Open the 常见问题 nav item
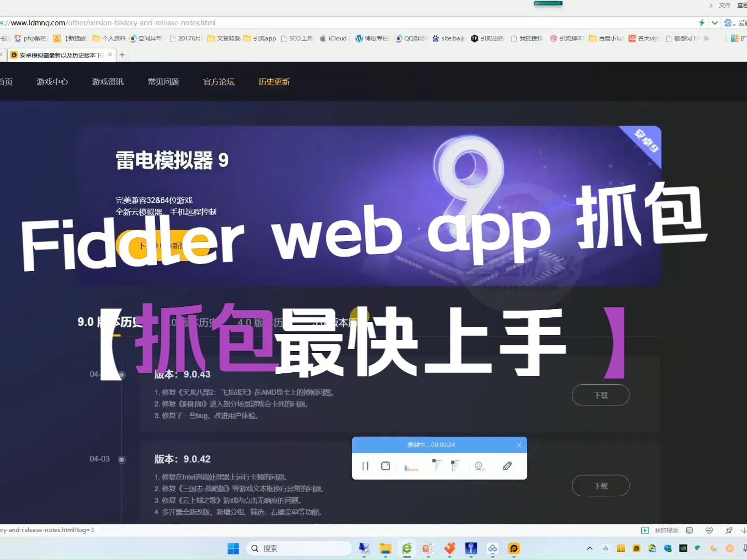 point(163,81)
